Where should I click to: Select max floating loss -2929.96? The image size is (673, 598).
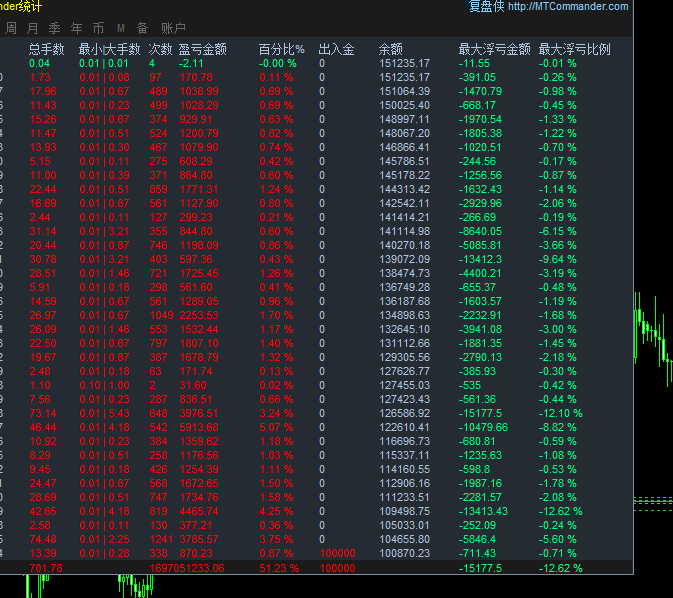pyautogui.click(x=480, y=203)
